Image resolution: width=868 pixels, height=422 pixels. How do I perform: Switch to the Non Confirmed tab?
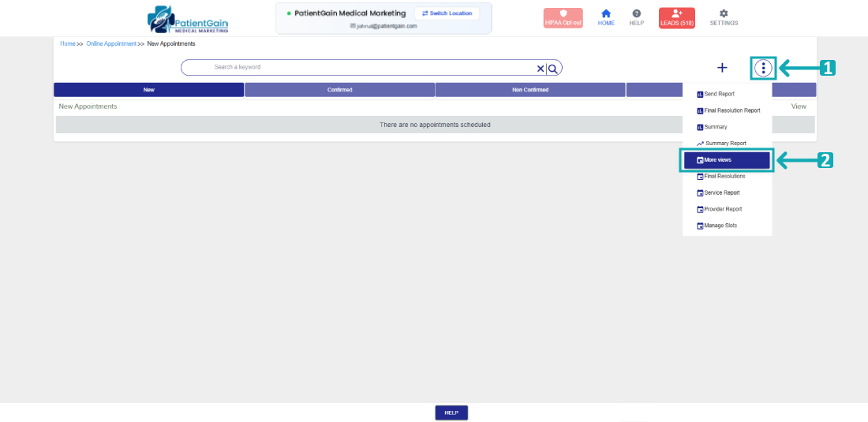click(530, 90)
